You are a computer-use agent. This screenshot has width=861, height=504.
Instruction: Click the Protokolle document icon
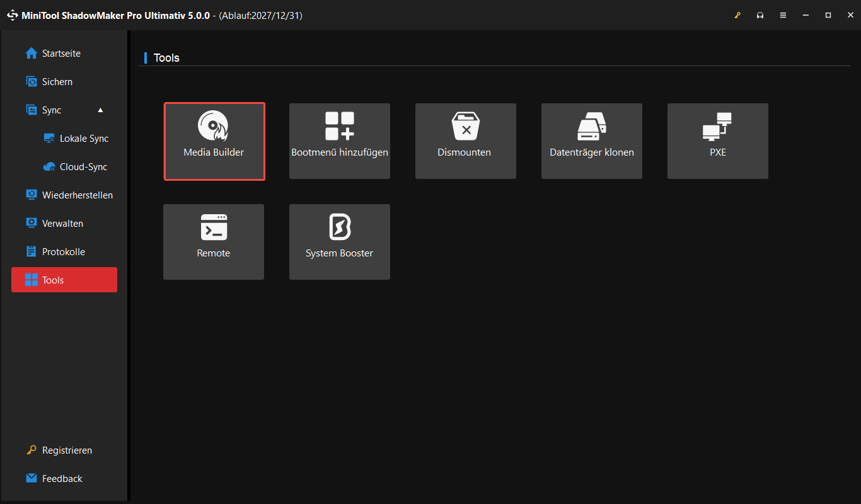32,251
